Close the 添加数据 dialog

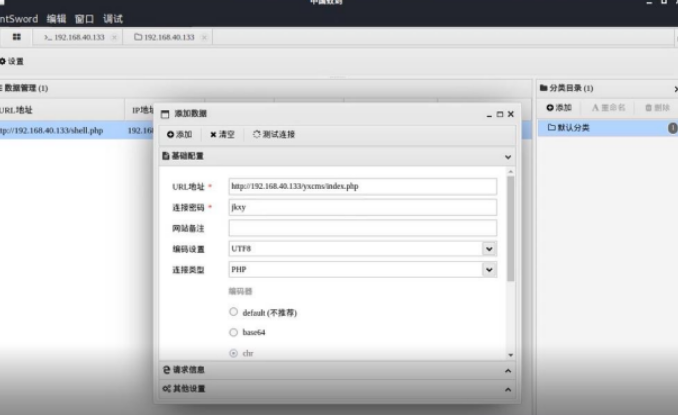click(511, 114)
